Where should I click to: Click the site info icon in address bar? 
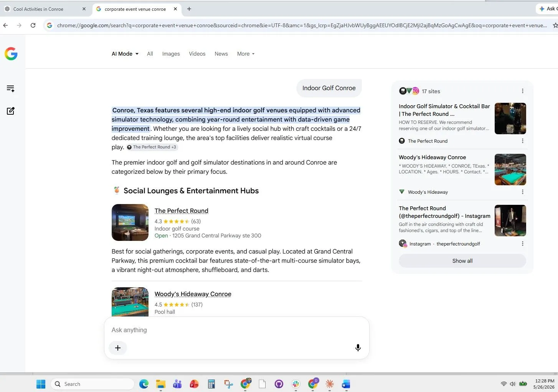pos(50,25)
